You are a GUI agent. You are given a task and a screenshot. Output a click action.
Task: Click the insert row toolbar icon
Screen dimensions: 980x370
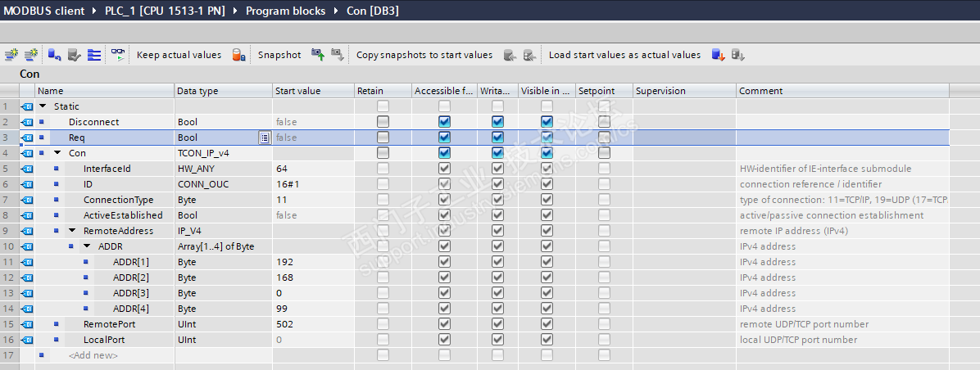[x=11, y=55]
